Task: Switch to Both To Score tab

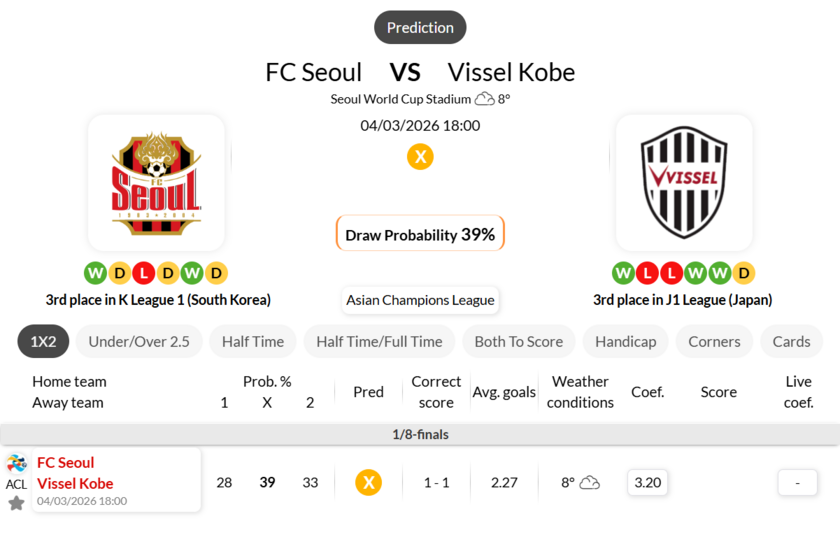Action: [x=518, y=341]
